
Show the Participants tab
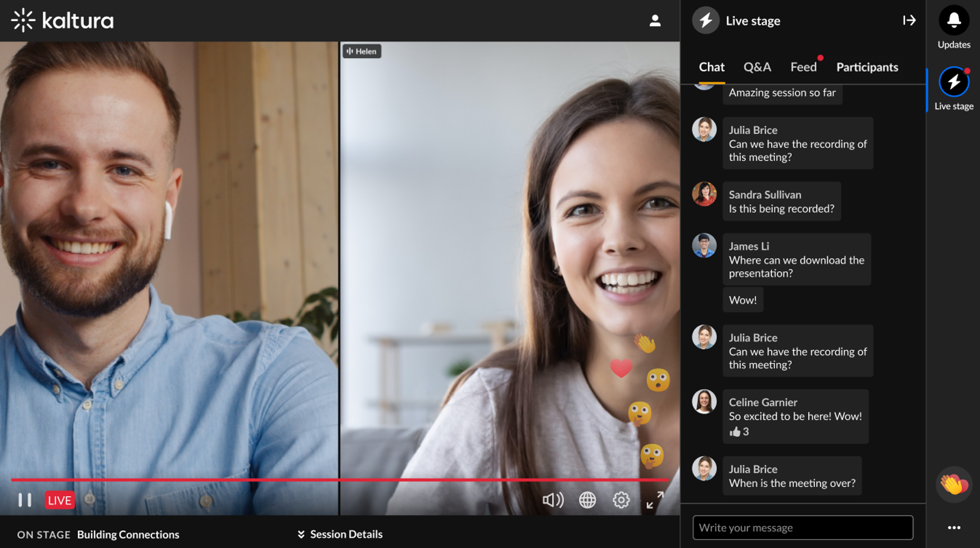[867, 67]
